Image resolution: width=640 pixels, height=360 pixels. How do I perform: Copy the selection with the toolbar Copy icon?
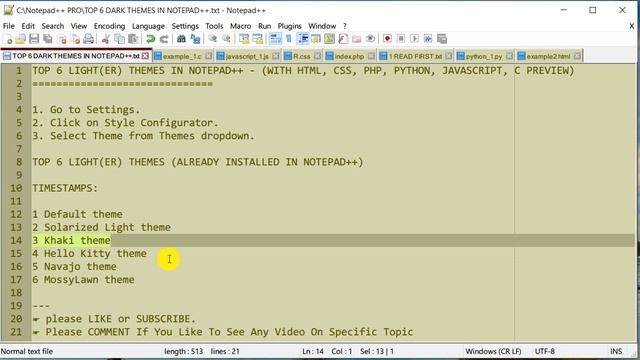120,39
